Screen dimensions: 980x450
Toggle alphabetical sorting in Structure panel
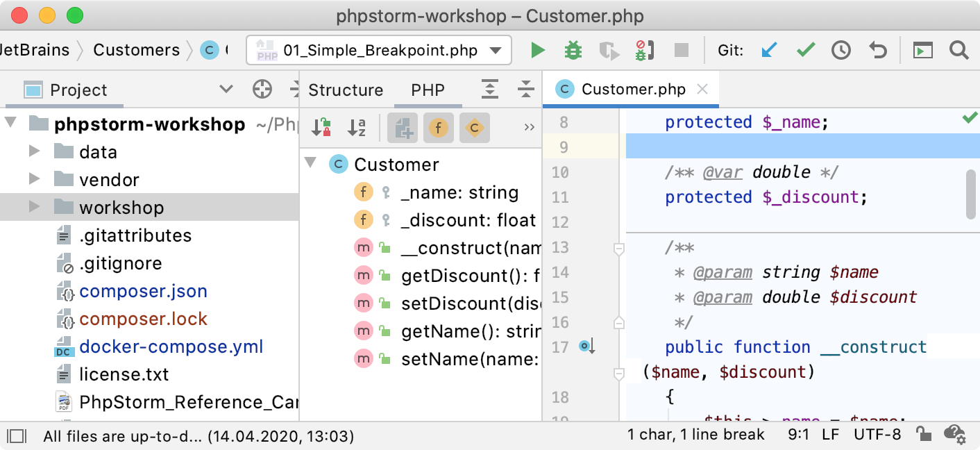(357, 127)
